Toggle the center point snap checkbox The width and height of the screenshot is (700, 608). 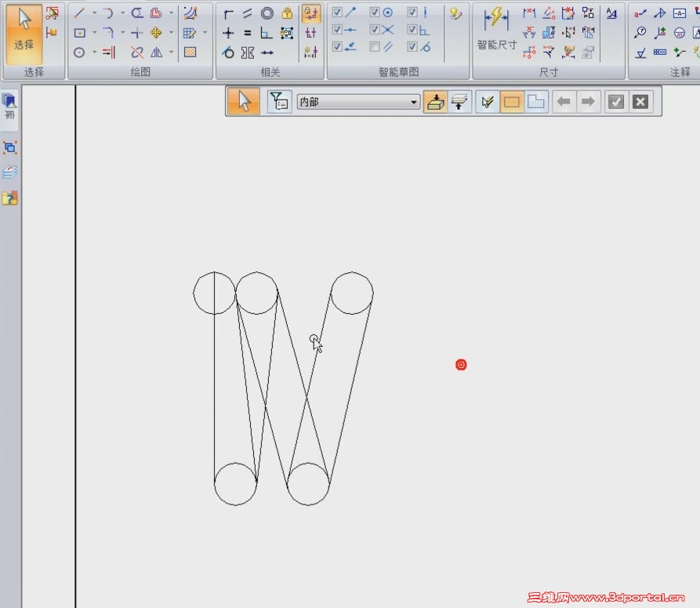(x=375, y=13)
